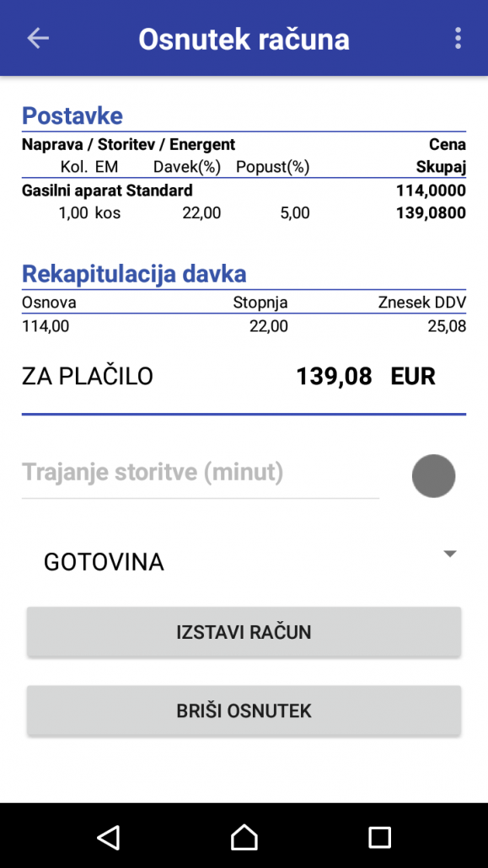The image size is (488, 868).
Task: Tap the Gasilni aparat Standard item row
Action: (244, 201)
